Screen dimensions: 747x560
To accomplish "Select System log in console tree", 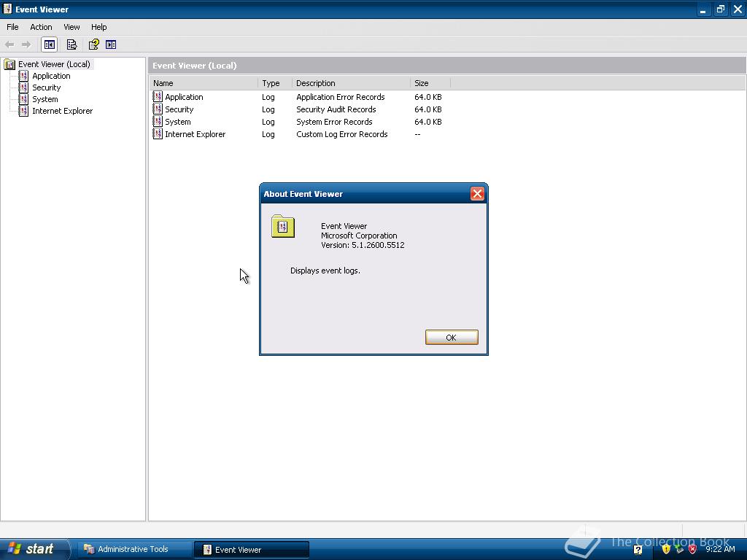I will click(x=44, y=99).
